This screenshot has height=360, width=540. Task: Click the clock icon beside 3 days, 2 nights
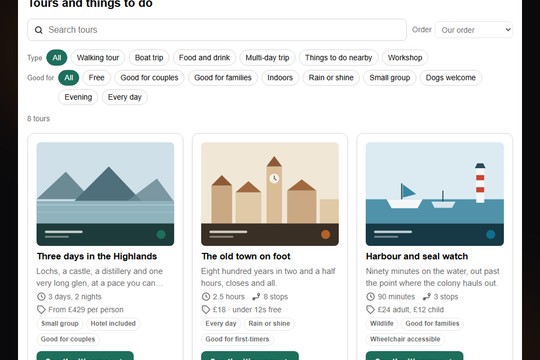tap(41, 297)
